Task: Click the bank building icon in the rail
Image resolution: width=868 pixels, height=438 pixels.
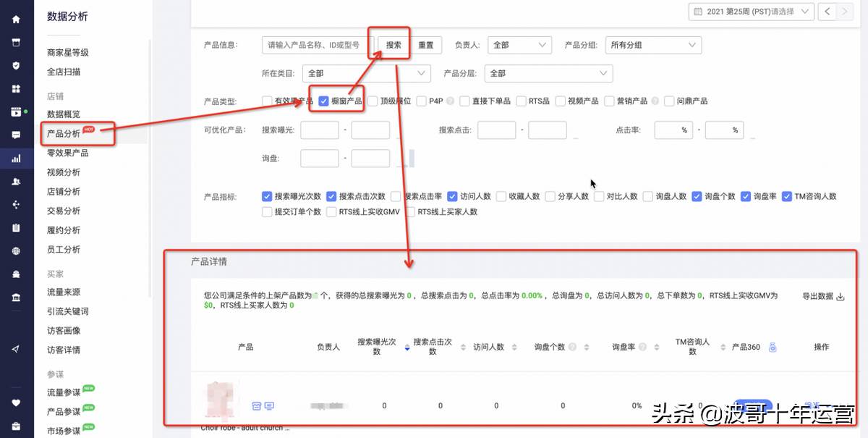Action: point(16,298)
